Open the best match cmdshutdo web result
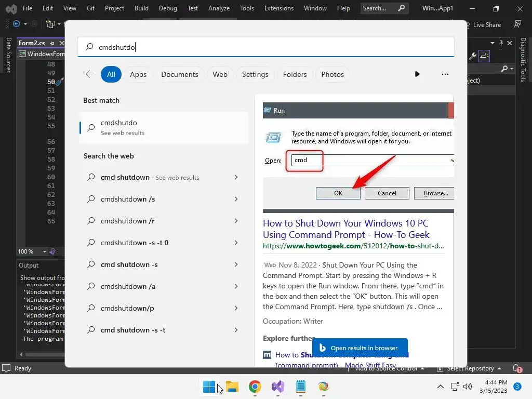The image size is (532, 399). click(164, 128)
